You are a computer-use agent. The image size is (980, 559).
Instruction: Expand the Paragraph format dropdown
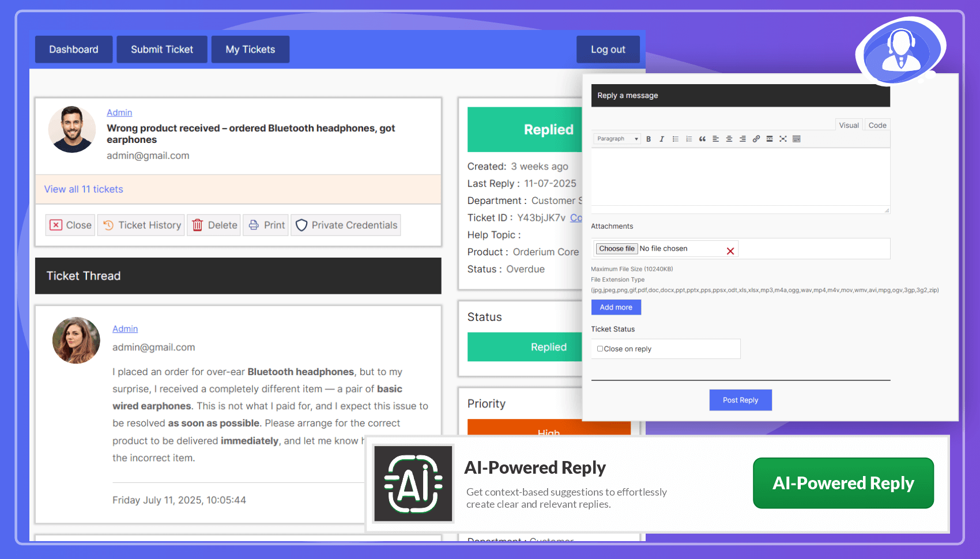click(x=617, y=139)
